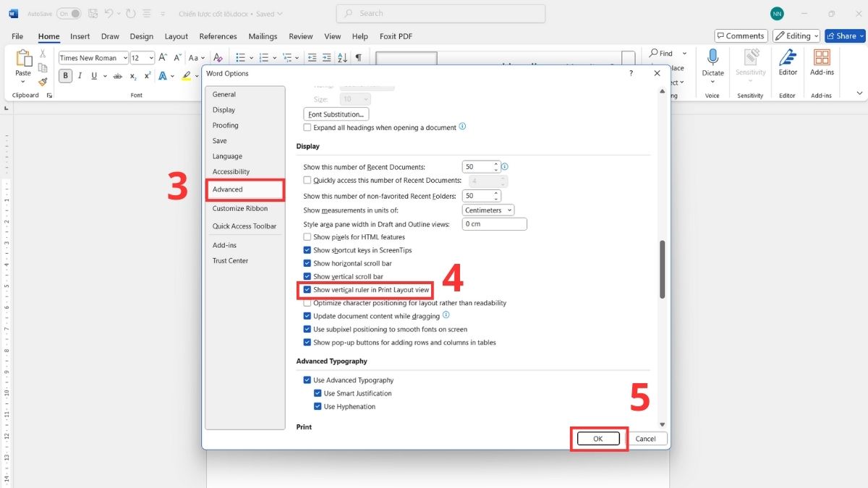Click the Increase Font Size icon

click(x=163, y=58)
